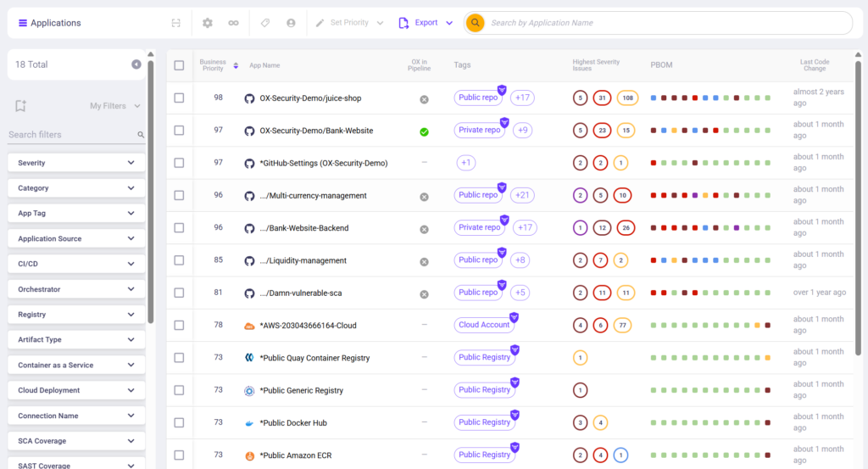The image size is (868, 469).
Task: Sort by Business Priority arrow icon
Action: coord(236,65)
